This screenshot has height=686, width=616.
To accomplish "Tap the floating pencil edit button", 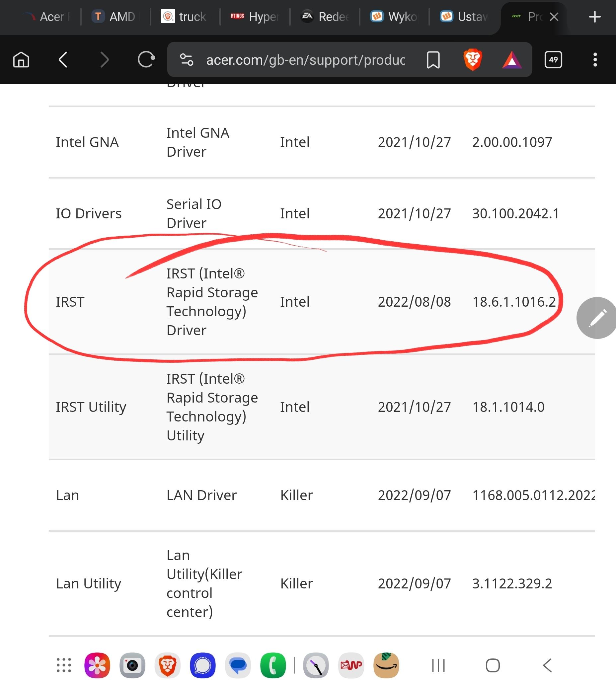I will point(597,318).
